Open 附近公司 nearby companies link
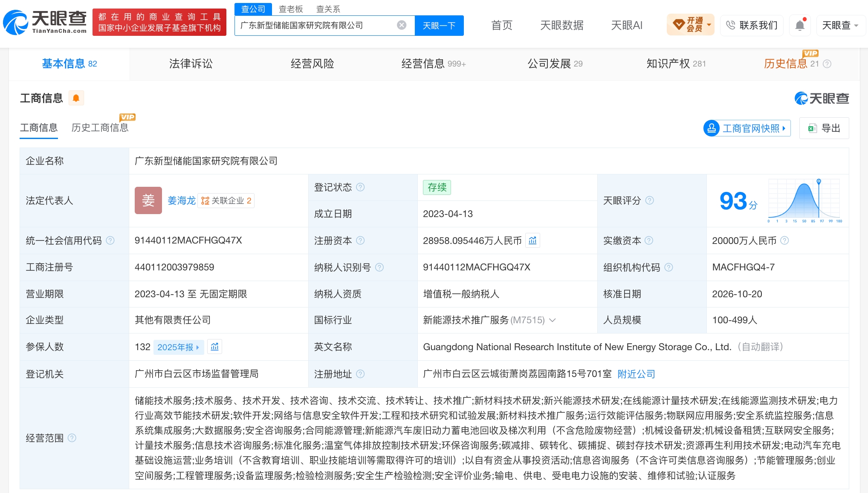 point(636,374)
